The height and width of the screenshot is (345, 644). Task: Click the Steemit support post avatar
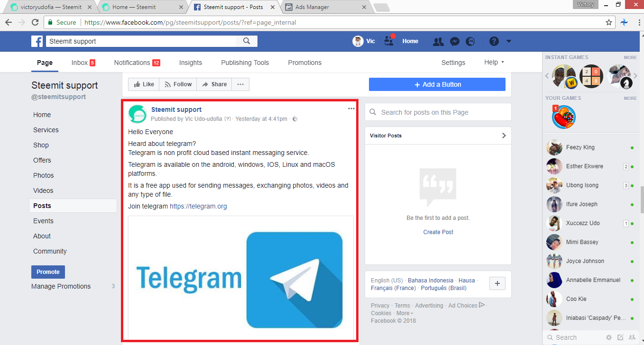[138, 114]
